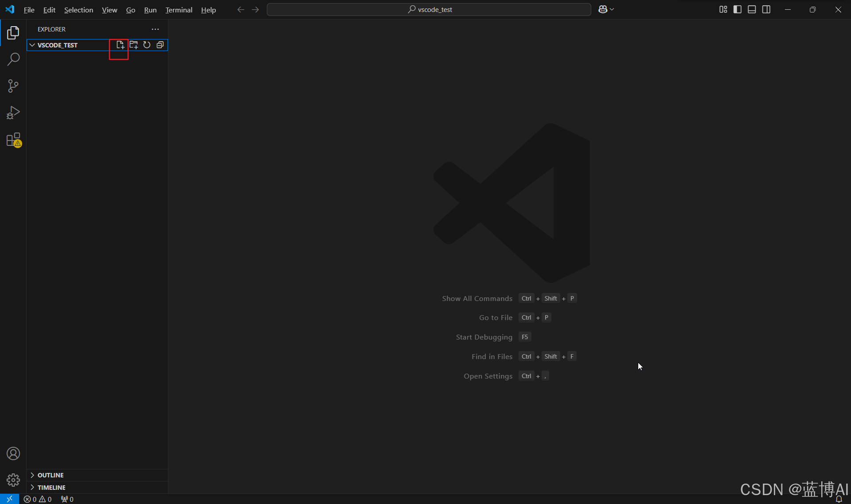Open the Selection menu

click(x=78, y=10)
